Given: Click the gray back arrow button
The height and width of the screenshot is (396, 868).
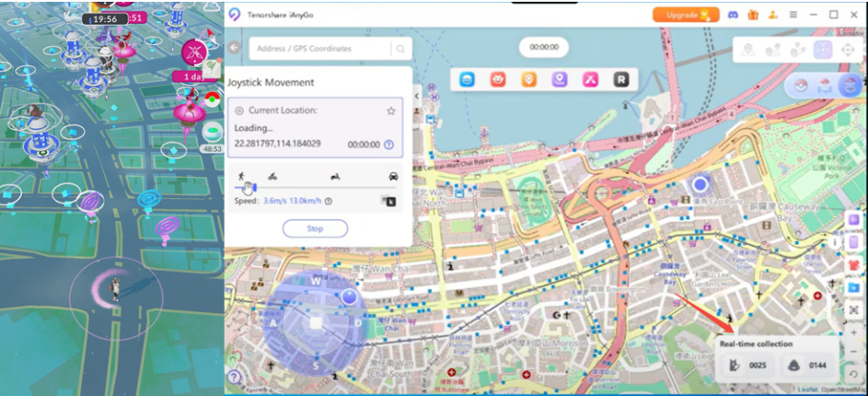Looking at the screenshot, I should (x=234, y=48).
